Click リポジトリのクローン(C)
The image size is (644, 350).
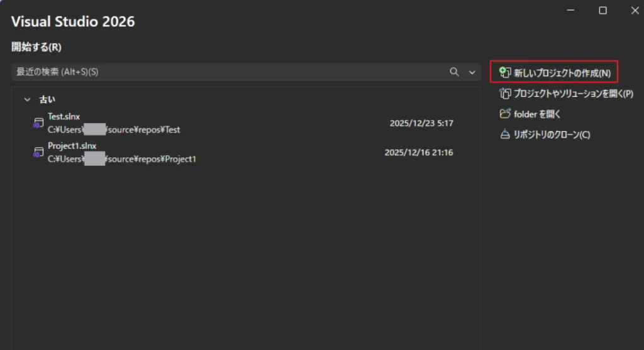click(x=545, y=134)
